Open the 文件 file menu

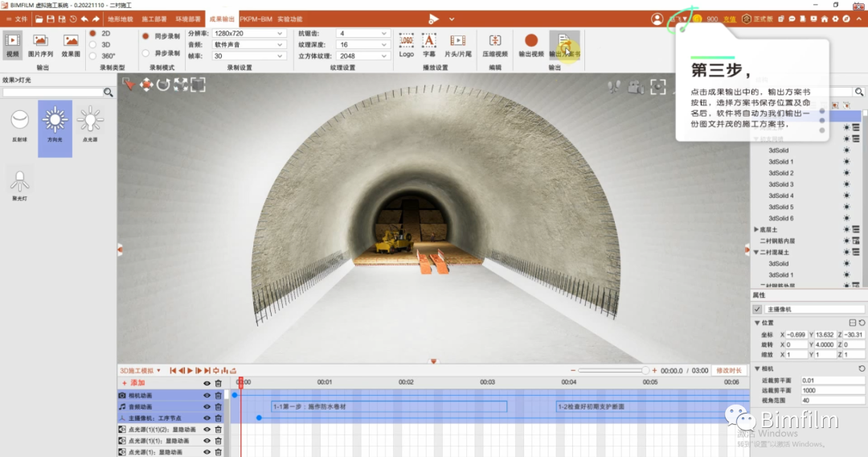[17, 19]
